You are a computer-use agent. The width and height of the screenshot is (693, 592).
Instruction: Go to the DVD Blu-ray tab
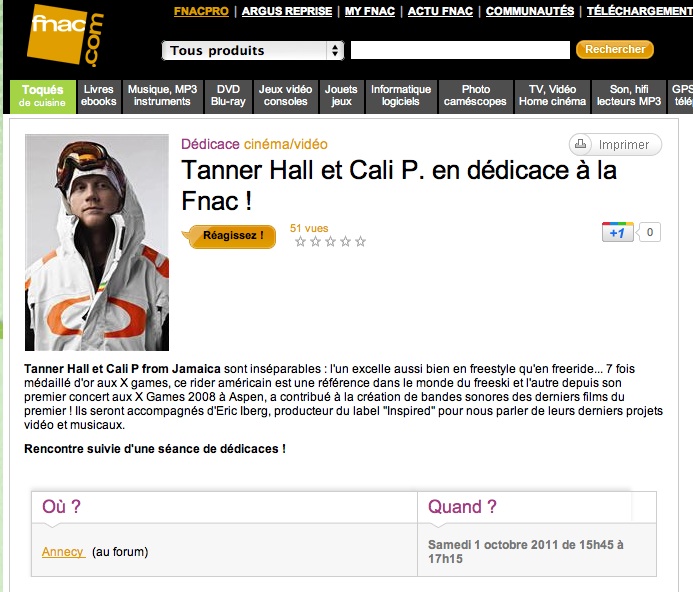(228, 96)
